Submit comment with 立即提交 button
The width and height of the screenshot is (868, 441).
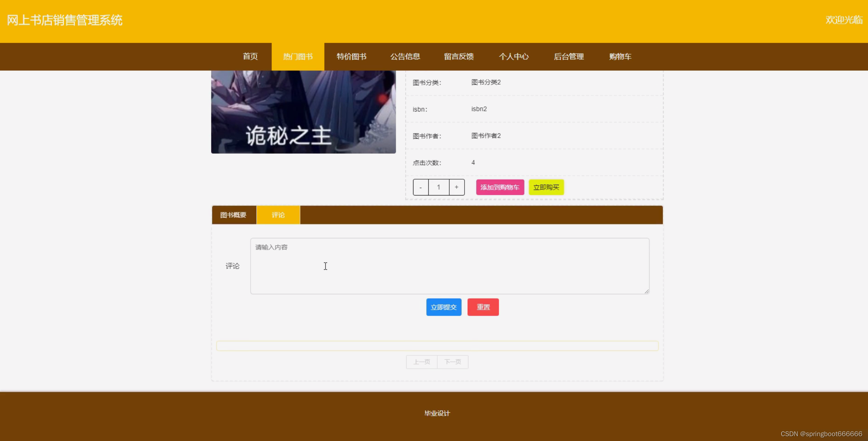444,307
